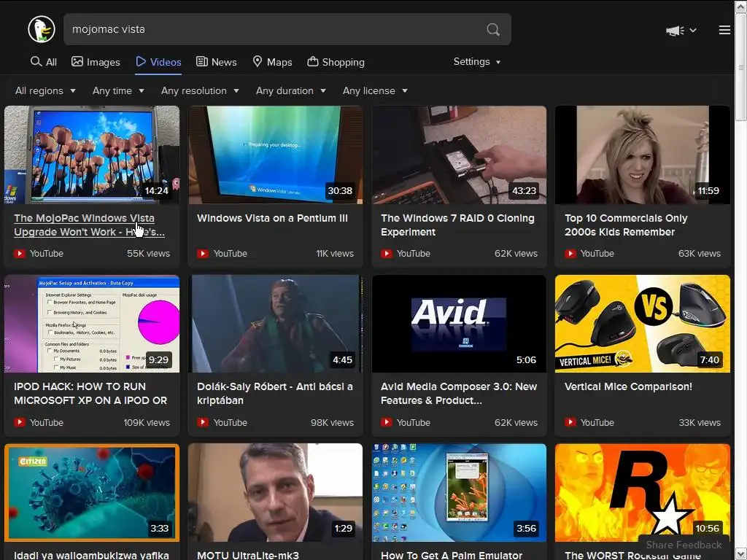Open MOTU UltraLite-mk3 video title
This screenshot has height=560, width=747.
pos(248,555)
